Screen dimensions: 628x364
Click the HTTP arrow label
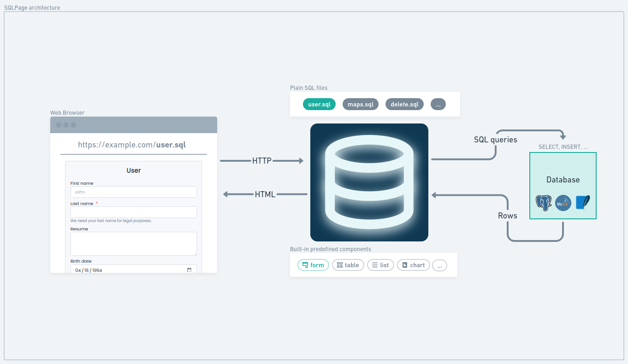point(262,161)
